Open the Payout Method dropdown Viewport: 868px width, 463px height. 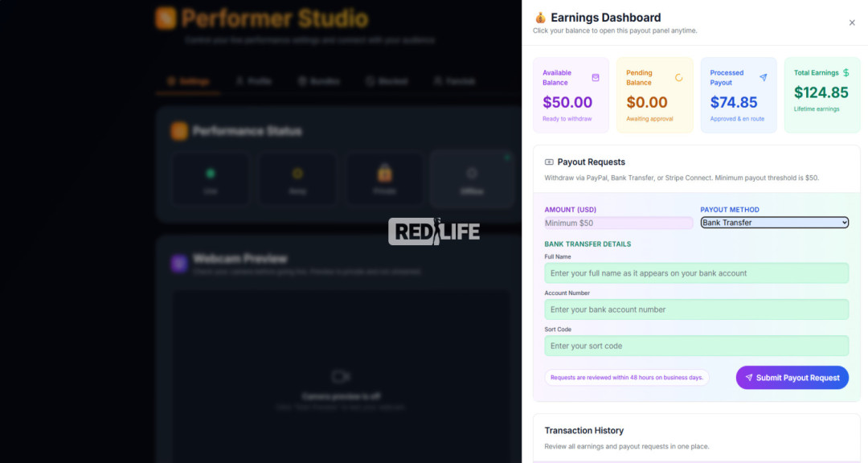click(x=775, y=223)
